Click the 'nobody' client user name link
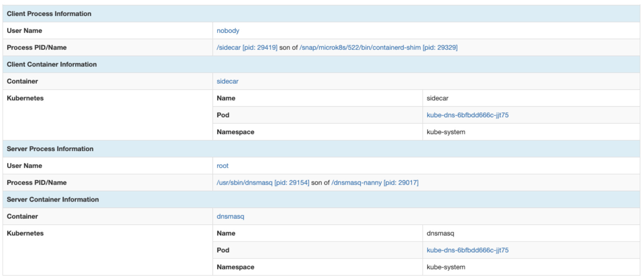Viewport: 644px width, 280px height. (228, 31)
